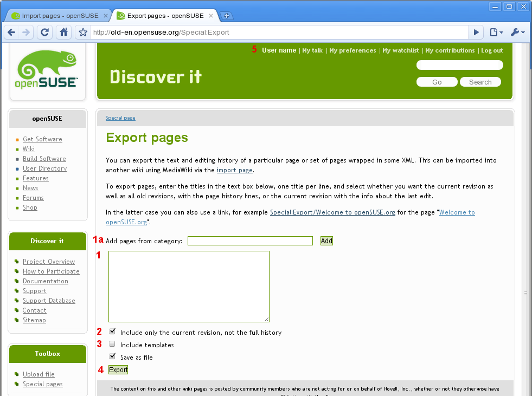Close the Export pages tab
The height and width of the screenshot is (396, 532).
coord(211,16)
